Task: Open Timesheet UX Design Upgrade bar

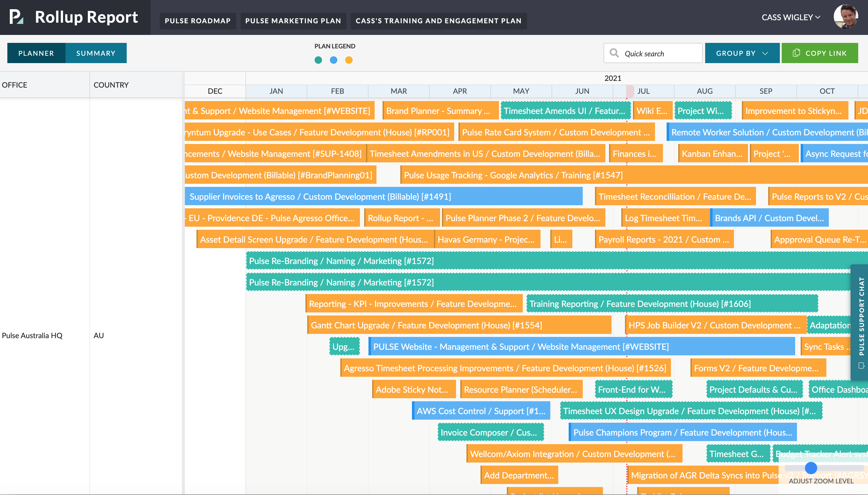Action: click(691, 411)
